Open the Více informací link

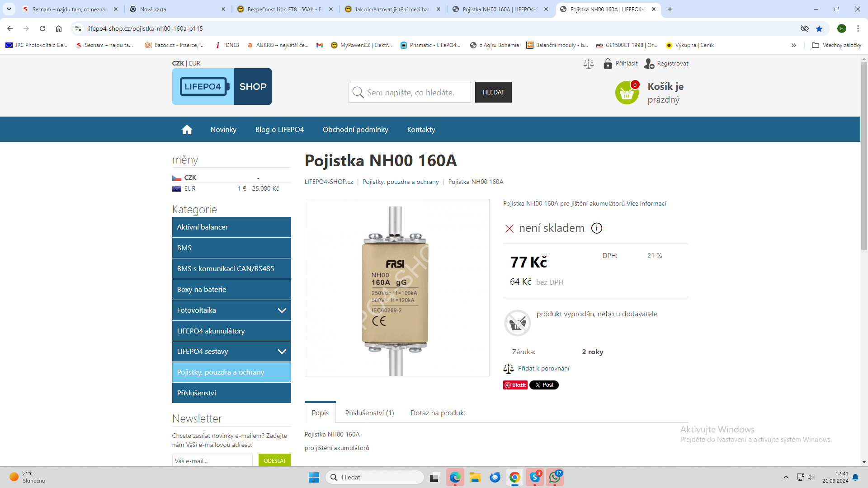(x=646, y=203)
